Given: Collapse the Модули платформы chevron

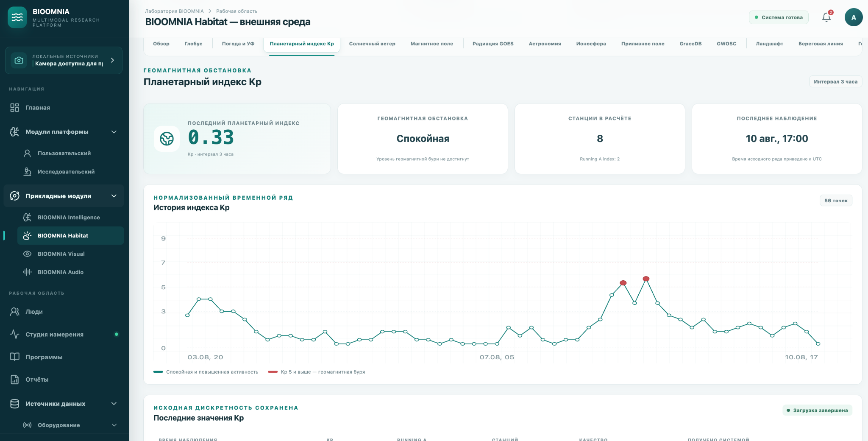Looking at the screenshot, I should (x=114, y=132).
